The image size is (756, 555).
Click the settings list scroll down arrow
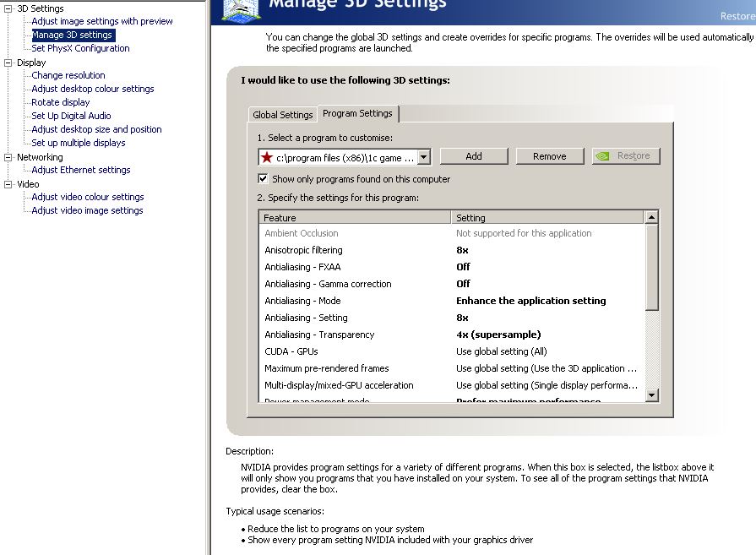pos(651,395)
